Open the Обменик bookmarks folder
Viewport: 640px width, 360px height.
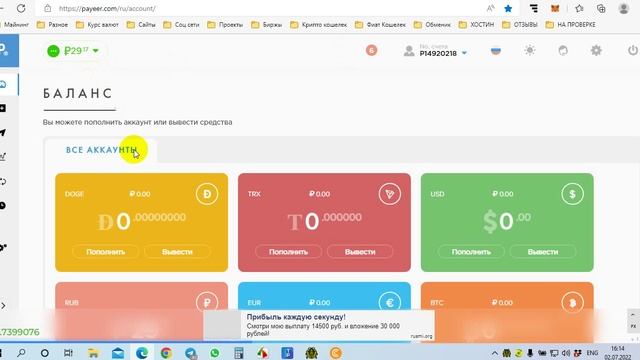click(432, 24)
